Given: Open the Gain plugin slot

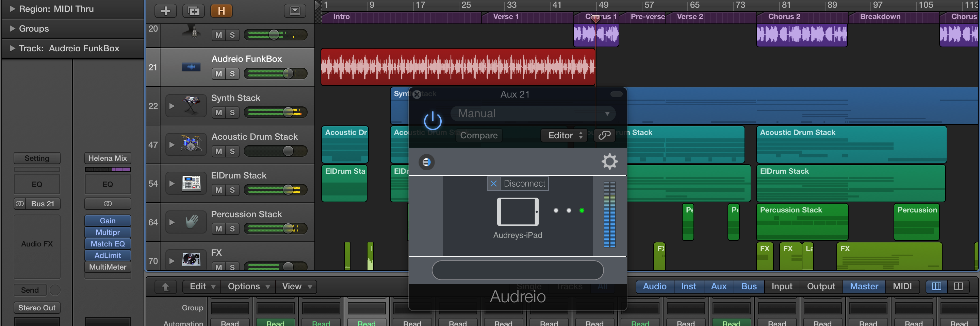Looking at the screenshot, I should (108, 221).
